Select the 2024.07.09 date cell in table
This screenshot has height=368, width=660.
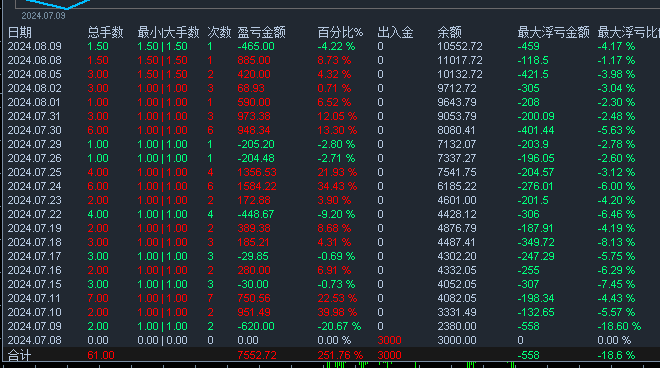click(x=35, y=326)
